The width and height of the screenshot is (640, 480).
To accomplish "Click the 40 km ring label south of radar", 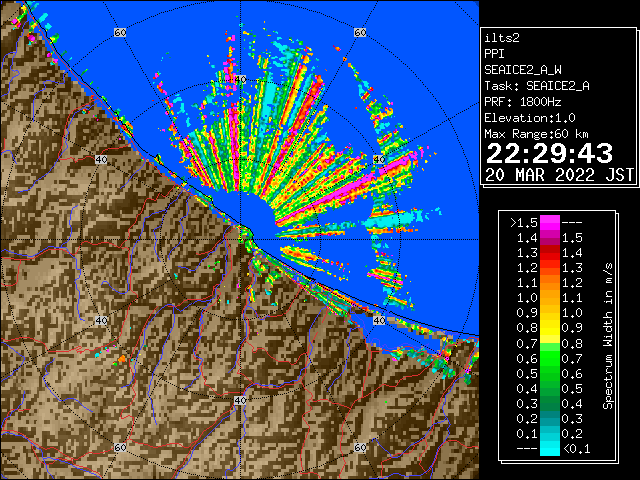I will pyautogui.click(x=240, y=400).
